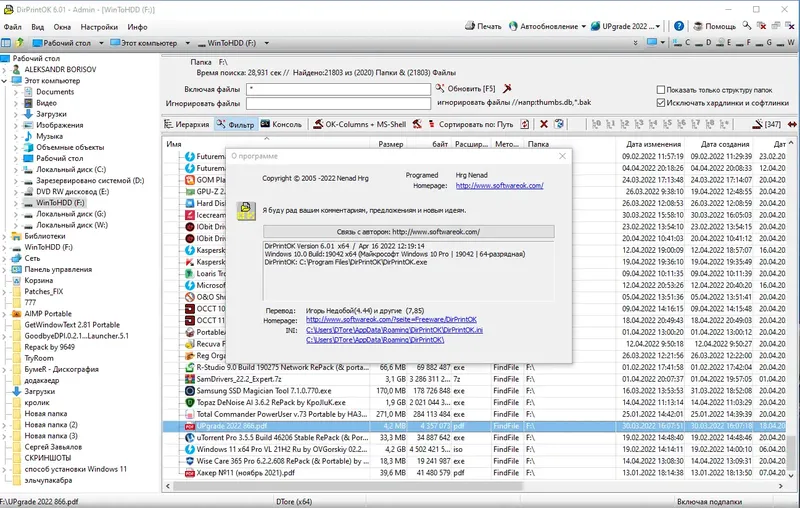Open the monitor icon dropdown near drive letters
The width and height of the screenshot is (800, 508).
(662, 43)
